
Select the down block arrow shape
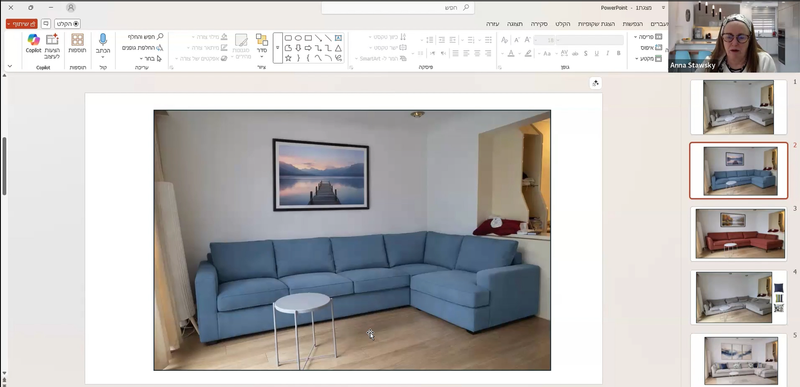click(x=298, y=48)
